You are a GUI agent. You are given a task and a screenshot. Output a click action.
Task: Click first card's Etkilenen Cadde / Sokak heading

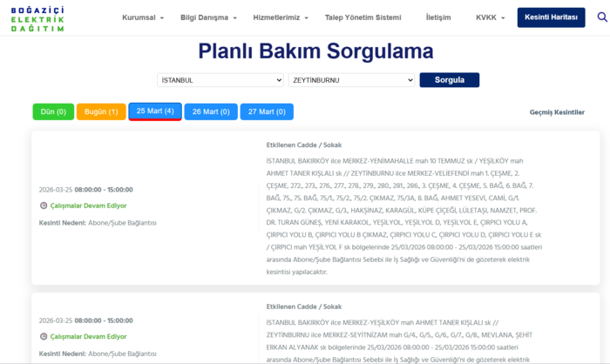pos(304,145)
